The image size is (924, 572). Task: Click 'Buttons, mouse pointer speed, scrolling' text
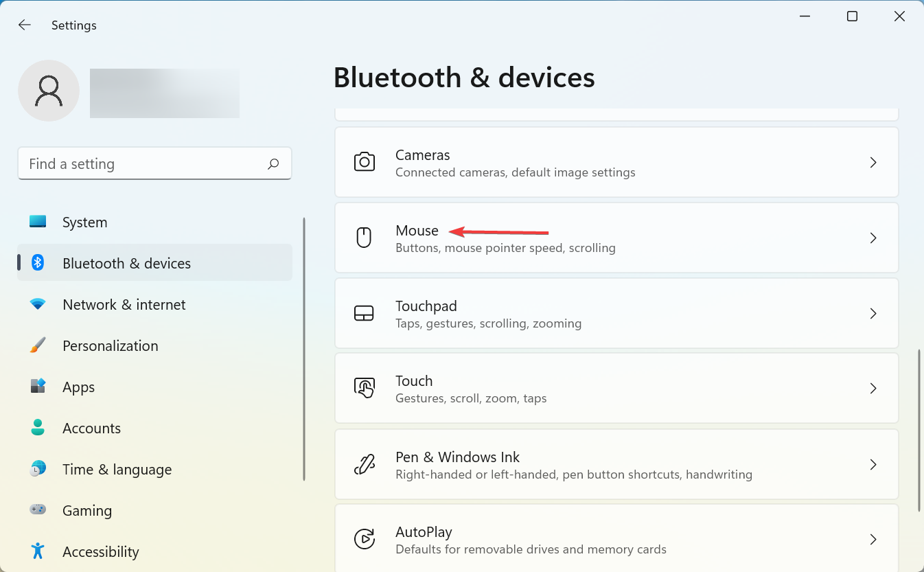[x=505, y=248]
